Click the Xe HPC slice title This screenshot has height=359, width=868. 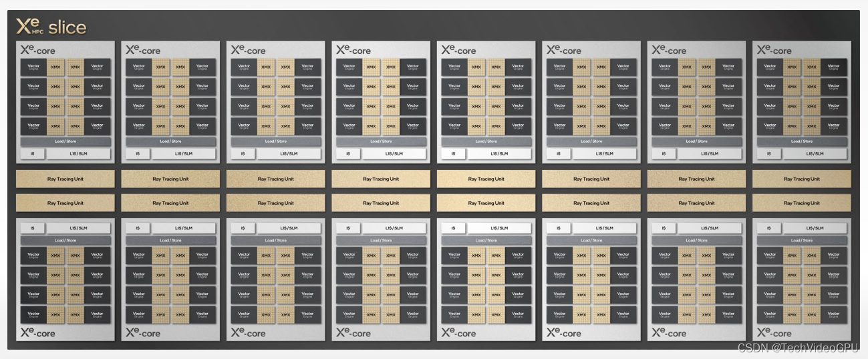coord(51,27)
